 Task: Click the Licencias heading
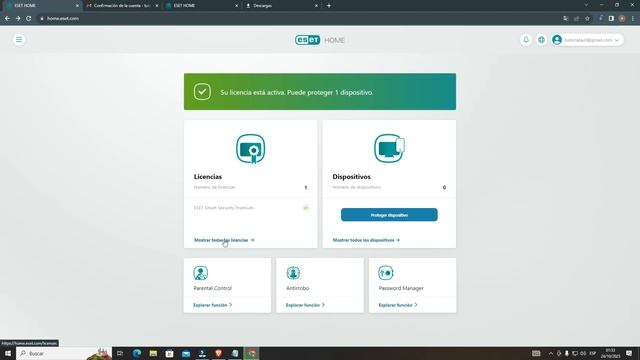pos(208,177)
